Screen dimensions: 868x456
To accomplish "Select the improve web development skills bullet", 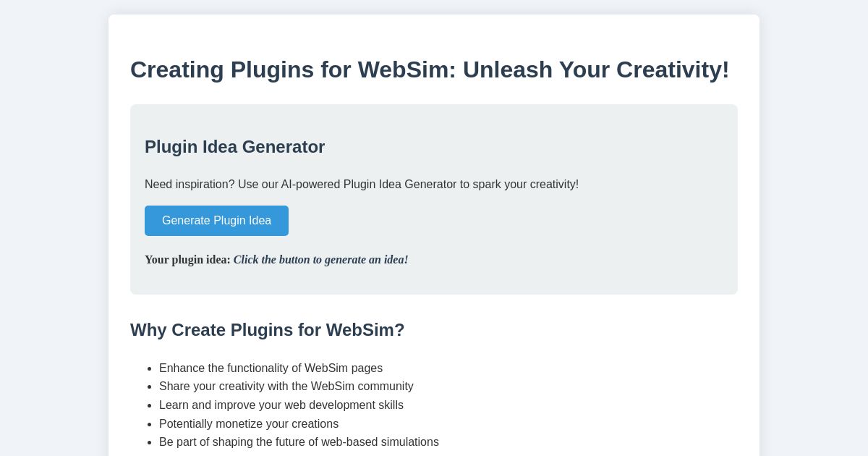I will [281, 405].
